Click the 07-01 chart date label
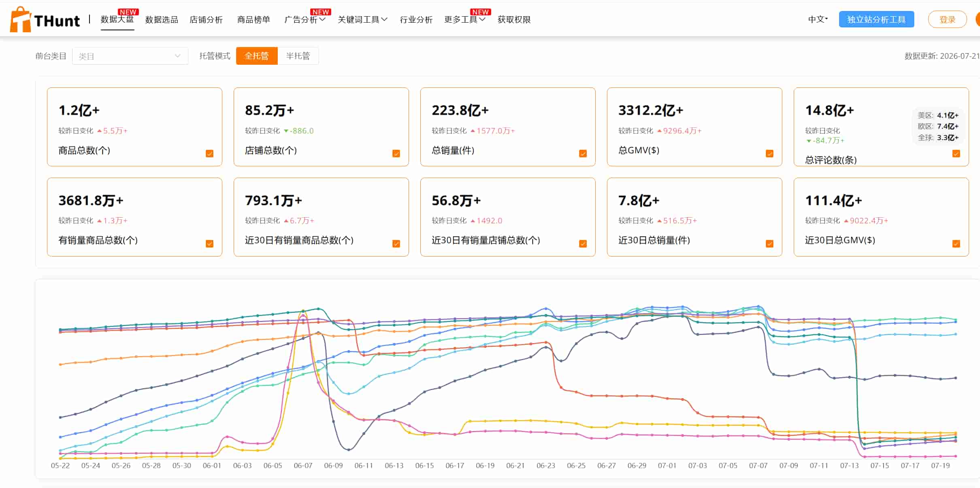Image resolution: width=980 pixels, height=488 pixels. tap(667, 466)
